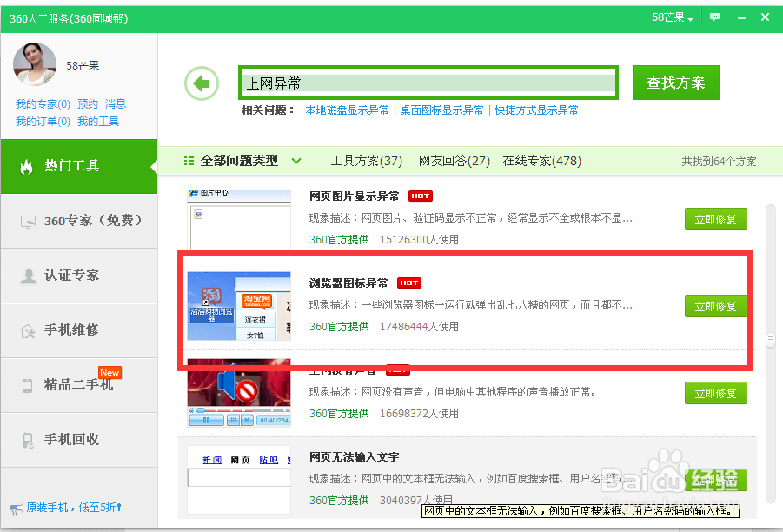783x532 pixels.
Task: Click the wrench icon beside 手机维修
Action: click(28, 330)
